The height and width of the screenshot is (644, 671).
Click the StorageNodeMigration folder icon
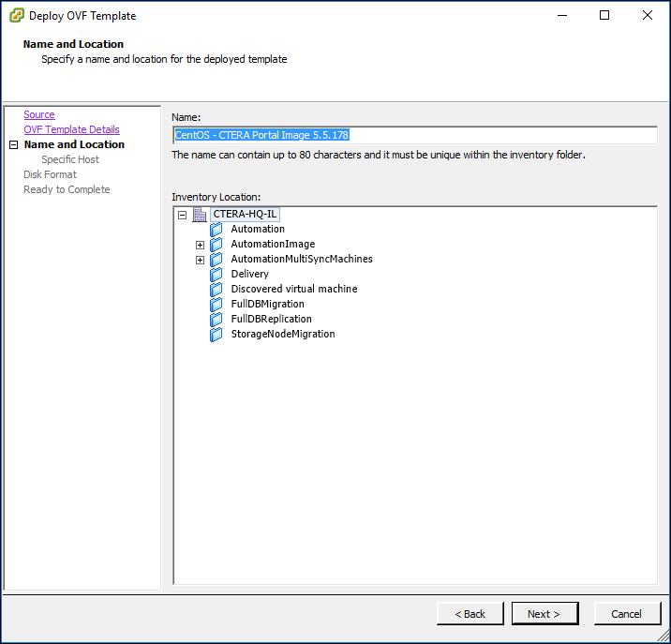pyautogui.click(x=216, y=335)
